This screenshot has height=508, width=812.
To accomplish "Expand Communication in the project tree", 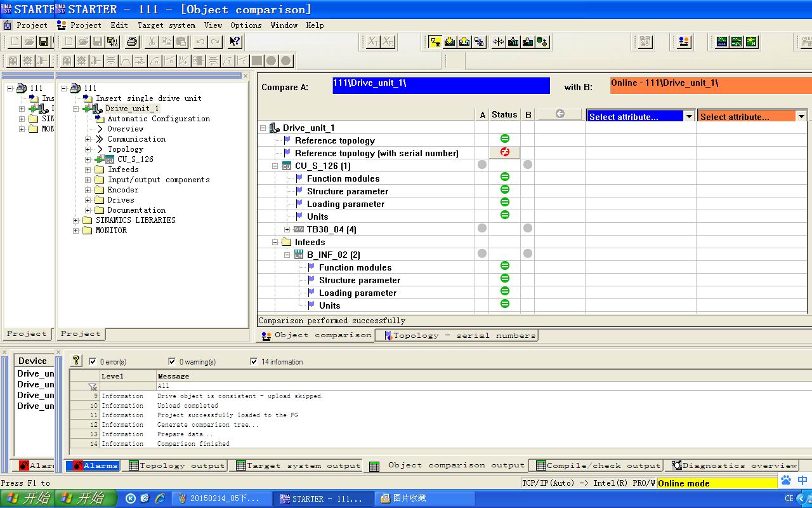I will (x=88, y=139).
